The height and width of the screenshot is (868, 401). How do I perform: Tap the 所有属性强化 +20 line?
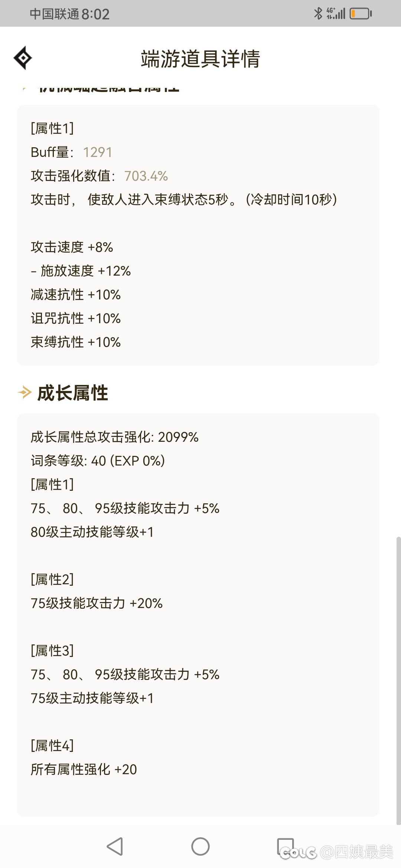pos(84,769)
